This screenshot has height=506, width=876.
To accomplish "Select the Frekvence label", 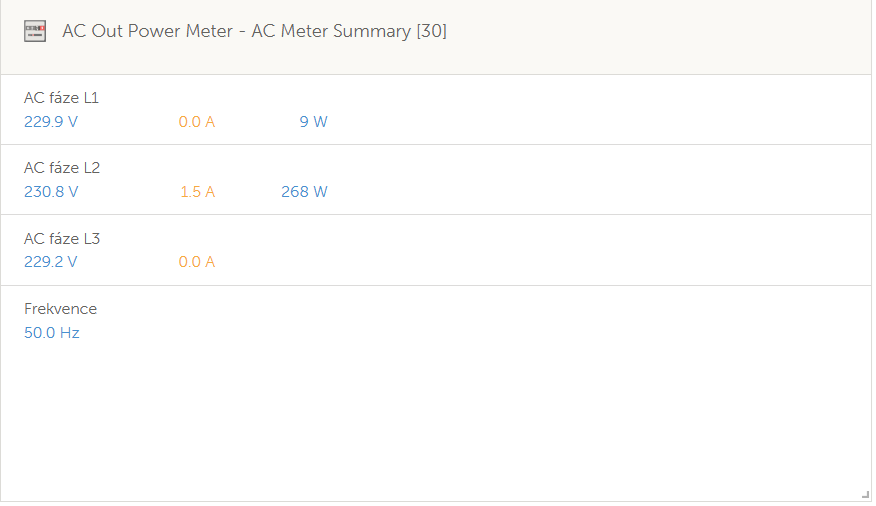I will tap(60, 309).
